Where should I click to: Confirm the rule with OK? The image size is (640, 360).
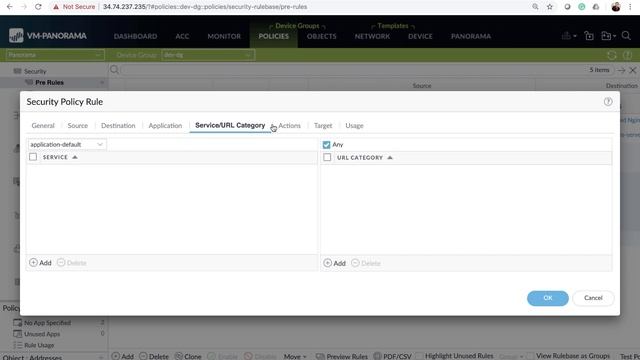[548, 298]
